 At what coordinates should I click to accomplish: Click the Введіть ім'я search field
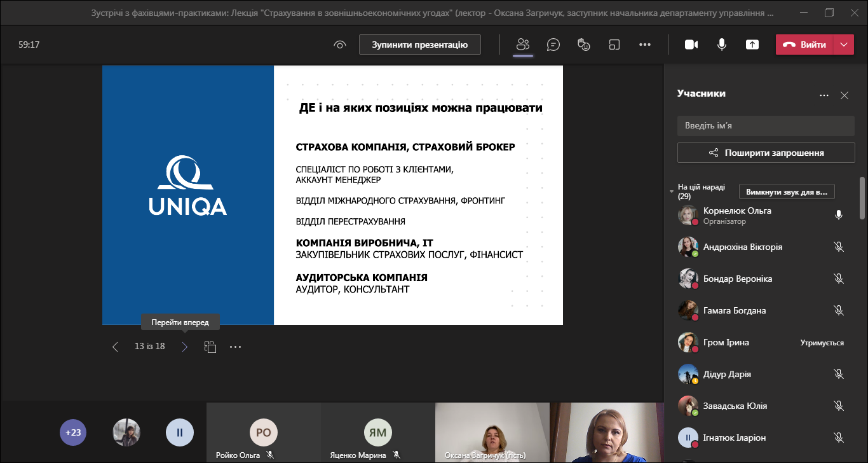(766, 125)
